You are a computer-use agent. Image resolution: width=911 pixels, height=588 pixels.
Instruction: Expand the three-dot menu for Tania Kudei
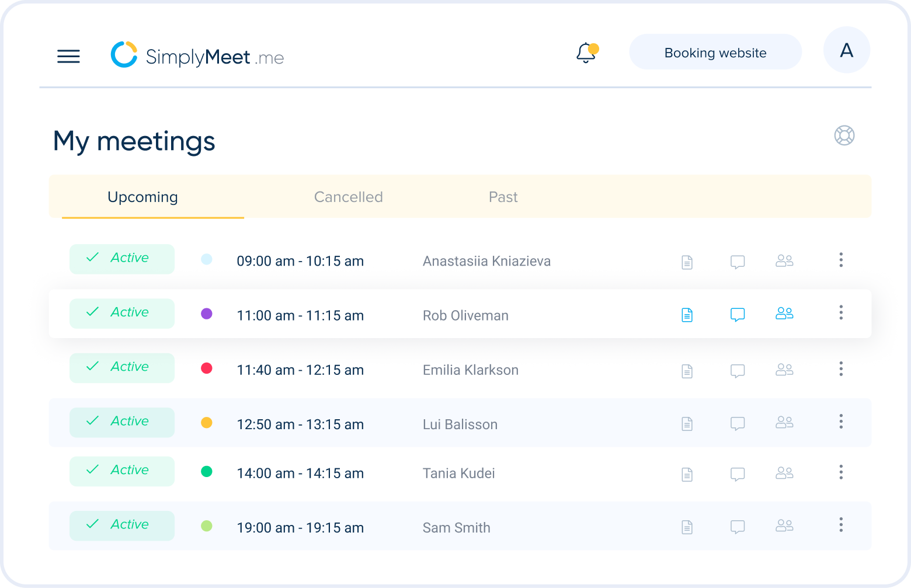pyautogui.click(x=841, y=472)
